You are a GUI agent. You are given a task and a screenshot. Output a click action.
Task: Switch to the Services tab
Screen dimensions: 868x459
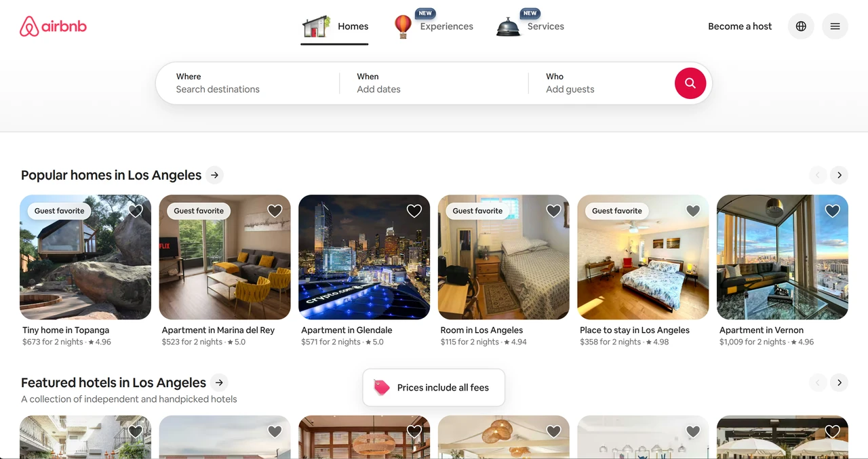click(546, 26)
